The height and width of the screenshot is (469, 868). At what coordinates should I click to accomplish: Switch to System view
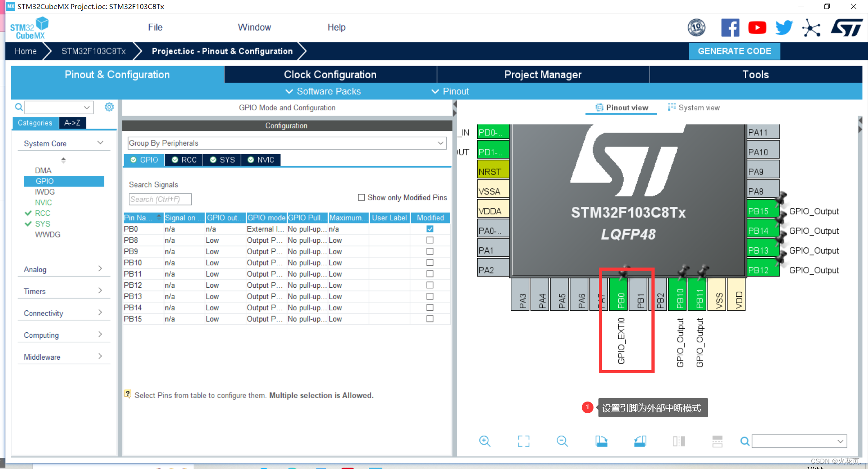[x=694, y=107]
